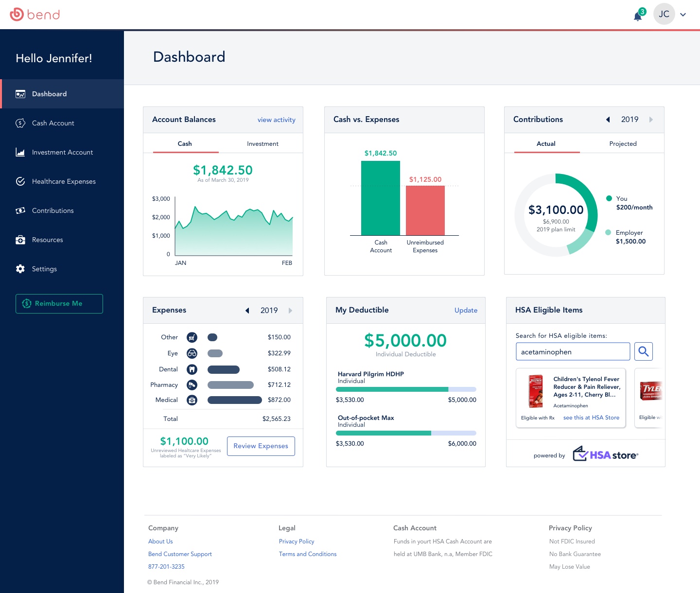The width and height of the screenshot is (700, 593).
Task: Go to next Contributions year
Action: [x=651, y=120]
